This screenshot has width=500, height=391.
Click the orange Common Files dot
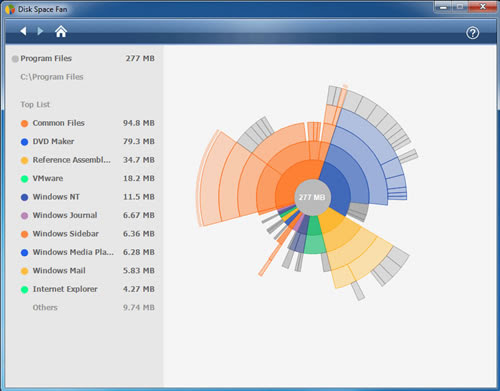(24, 124)
